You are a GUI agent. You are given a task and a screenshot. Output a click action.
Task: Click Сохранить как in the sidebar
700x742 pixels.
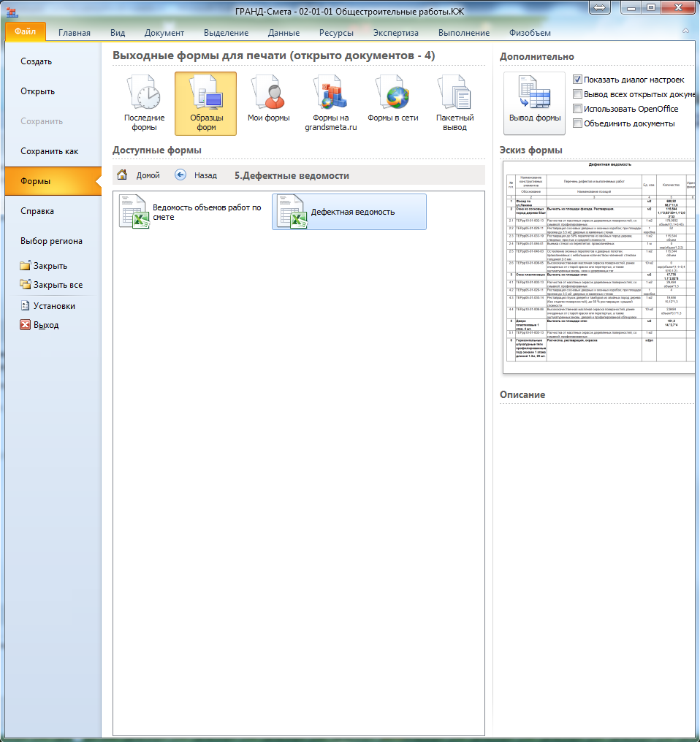[50, 151]
